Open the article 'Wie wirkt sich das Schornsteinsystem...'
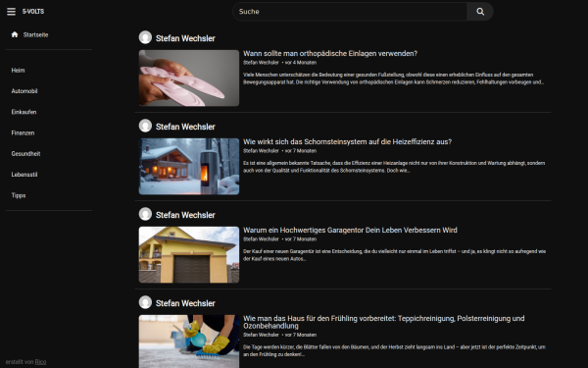Screen dimensions: 588x368 [x=347, y=141]
